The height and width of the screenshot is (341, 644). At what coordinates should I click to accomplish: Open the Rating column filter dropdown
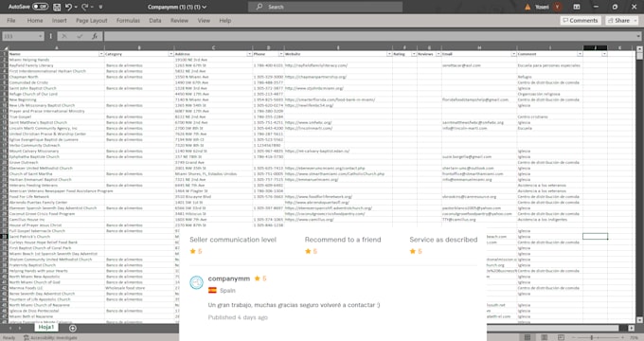tap(414, 54)
